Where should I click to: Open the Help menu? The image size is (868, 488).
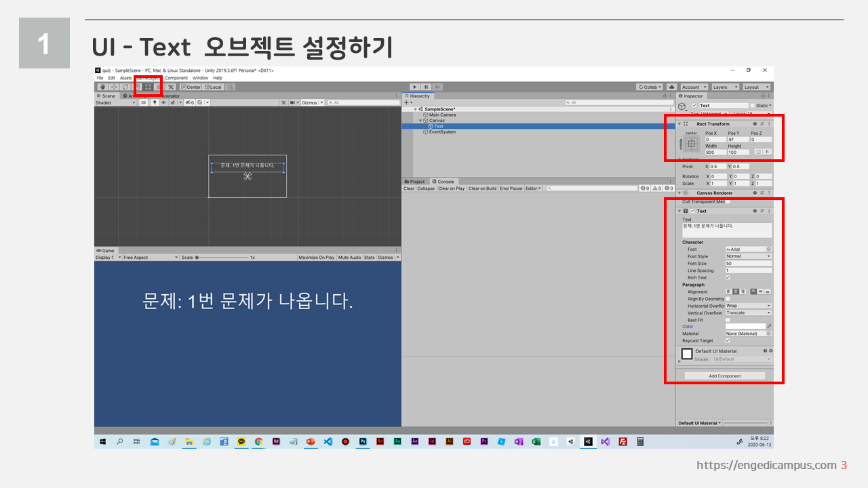tap(218, 78)
